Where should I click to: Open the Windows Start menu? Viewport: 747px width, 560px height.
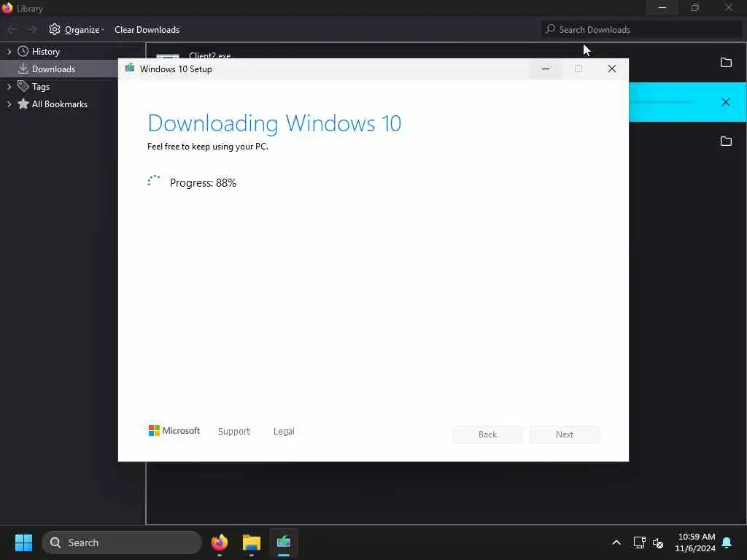[24, 542]
